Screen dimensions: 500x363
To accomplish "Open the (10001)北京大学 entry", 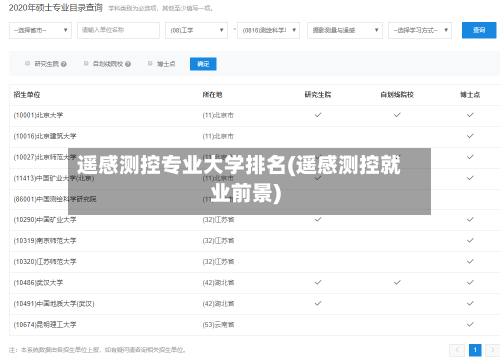I will pos(38,115).
